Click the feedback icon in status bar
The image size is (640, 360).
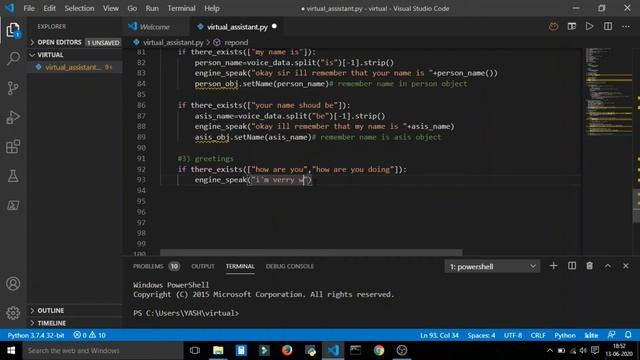[x=611, y=335]
